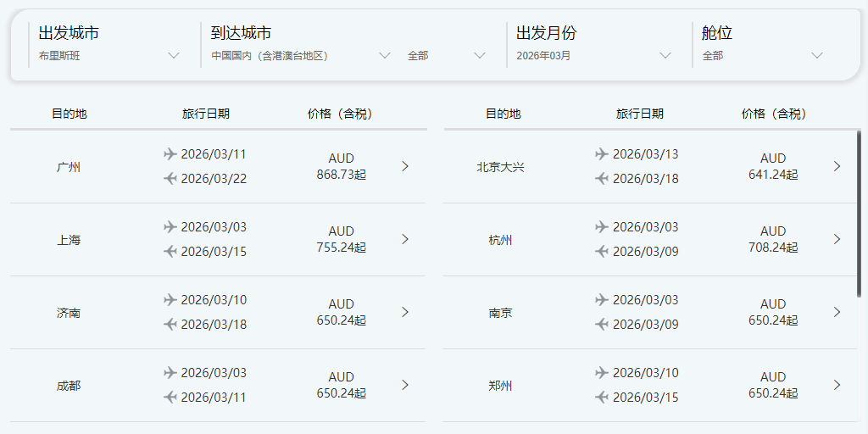The image size is (868, 434).
Task: Click the arrow icon in the Beijing Daxing (北京大兴) row
Action: coord(837,166)
